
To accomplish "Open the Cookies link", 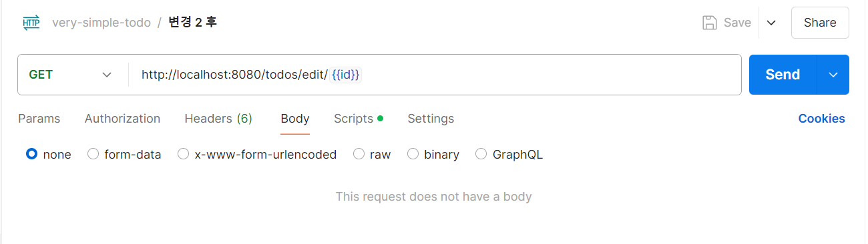I will point(821,119).
